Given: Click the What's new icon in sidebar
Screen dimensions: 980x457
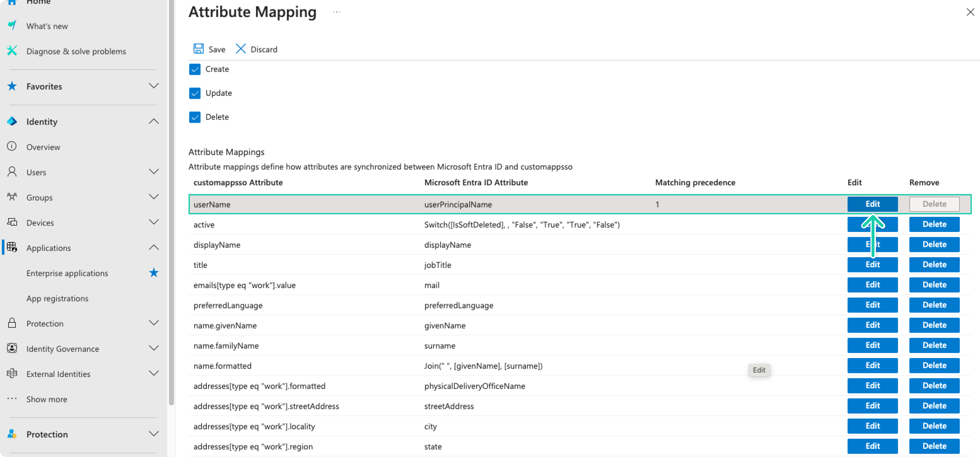Looking at the screenshot, I should [x=12, y=26].
